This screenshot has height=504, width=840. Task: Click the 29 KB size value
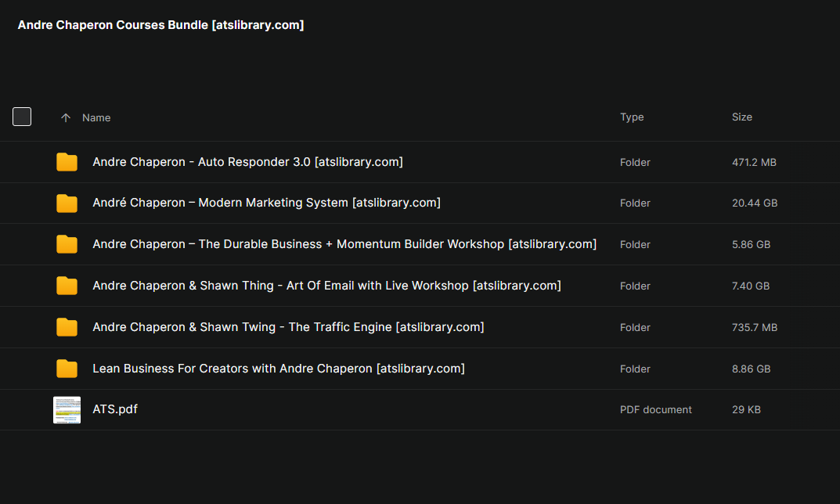click(746, 410)
